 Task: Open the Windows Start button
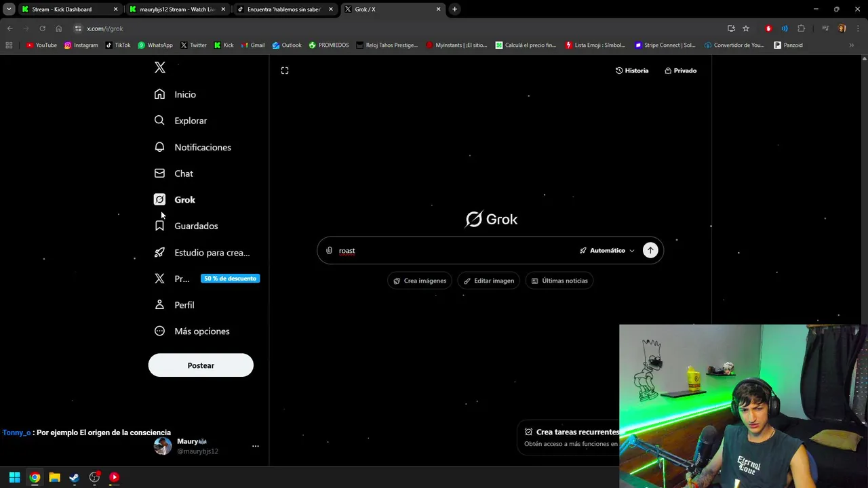[14, 477]
